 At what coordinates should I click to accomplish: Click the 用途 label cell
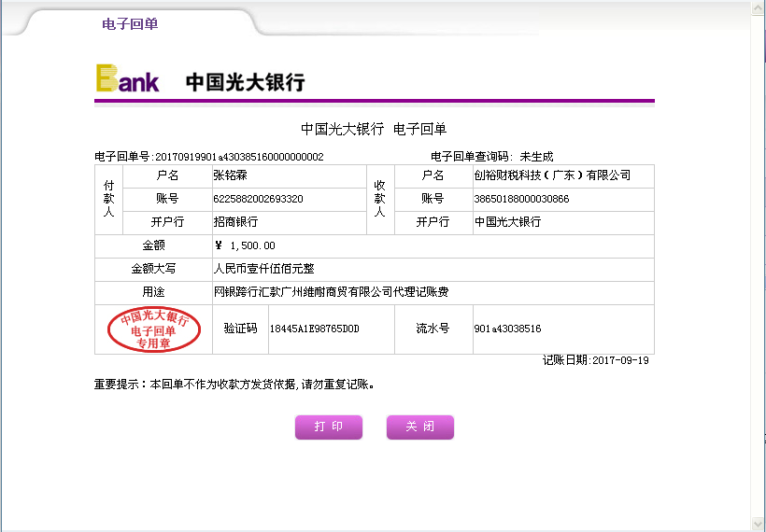pyautogui.click(x=153, y=292)
